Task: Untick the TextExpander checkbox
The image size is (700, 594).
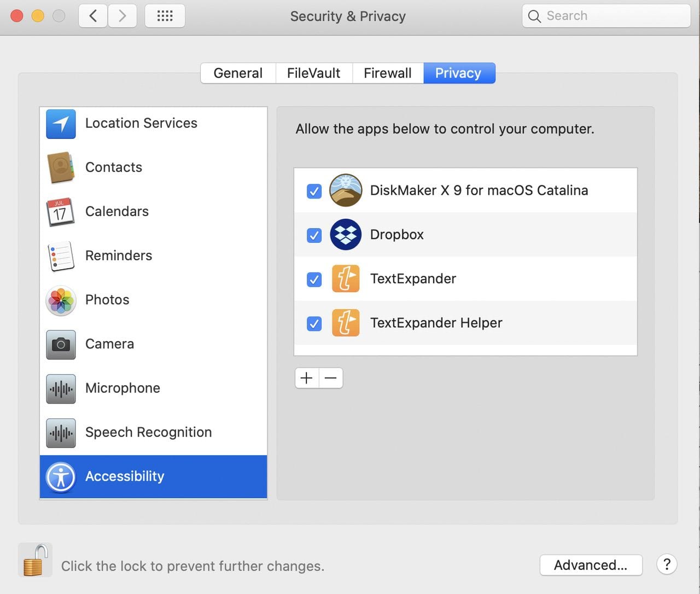Action: tap(314, 279)
